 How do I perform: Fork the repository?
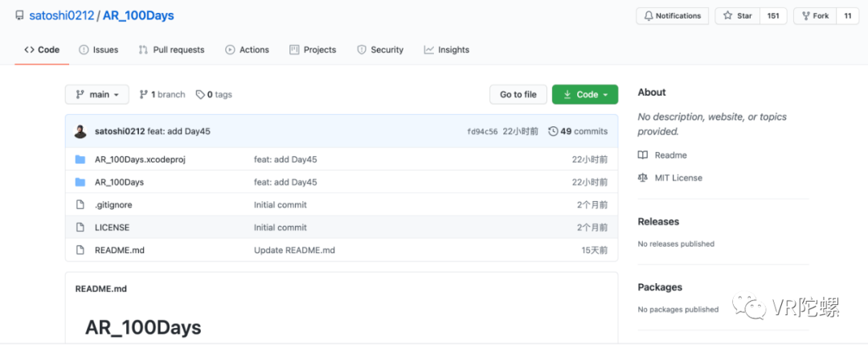coord(813,16)
